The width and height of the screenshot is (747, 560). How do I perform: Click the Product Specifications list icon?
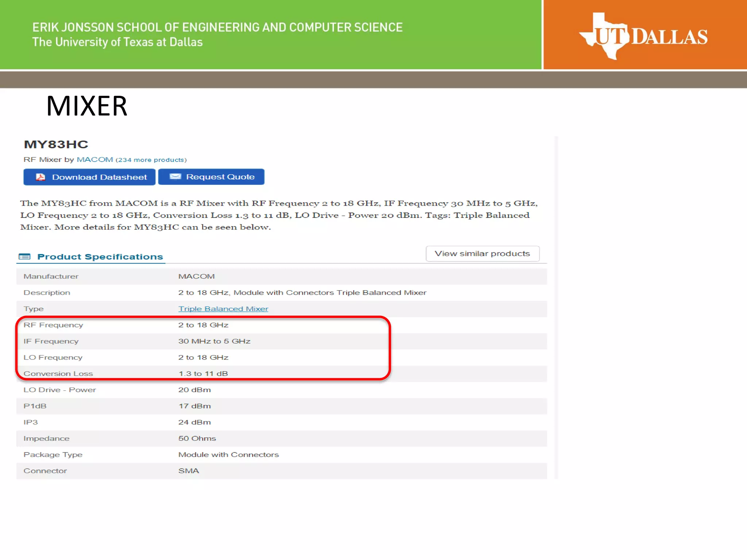(24, 257)
